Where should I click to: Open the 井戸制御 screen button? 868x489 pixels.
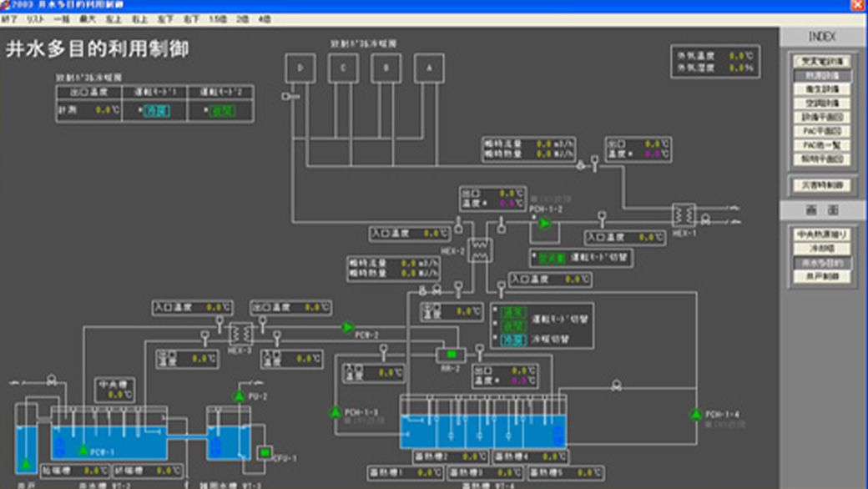point(821,277)
